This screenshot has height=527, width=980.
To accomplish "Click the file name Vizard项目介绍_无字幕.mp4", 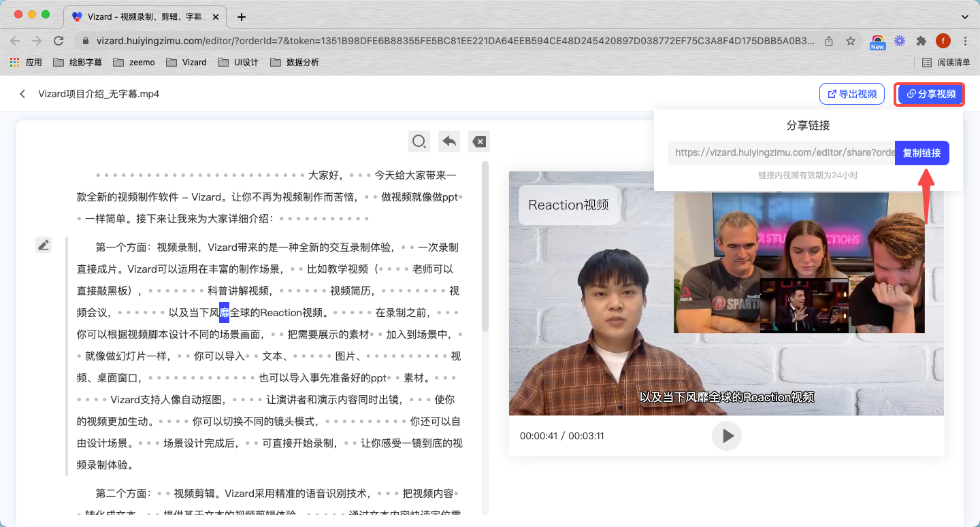I will pos(99,94).
